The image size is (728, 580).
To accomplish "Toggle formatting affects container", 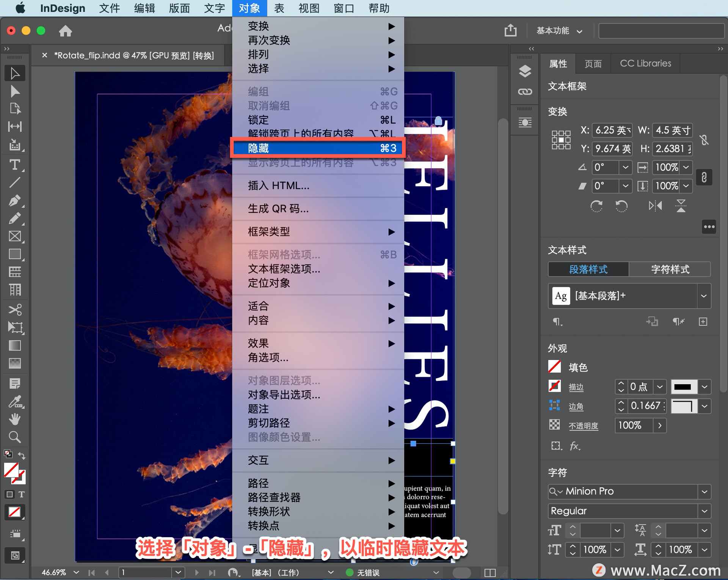I will click(x=9, y=494).
